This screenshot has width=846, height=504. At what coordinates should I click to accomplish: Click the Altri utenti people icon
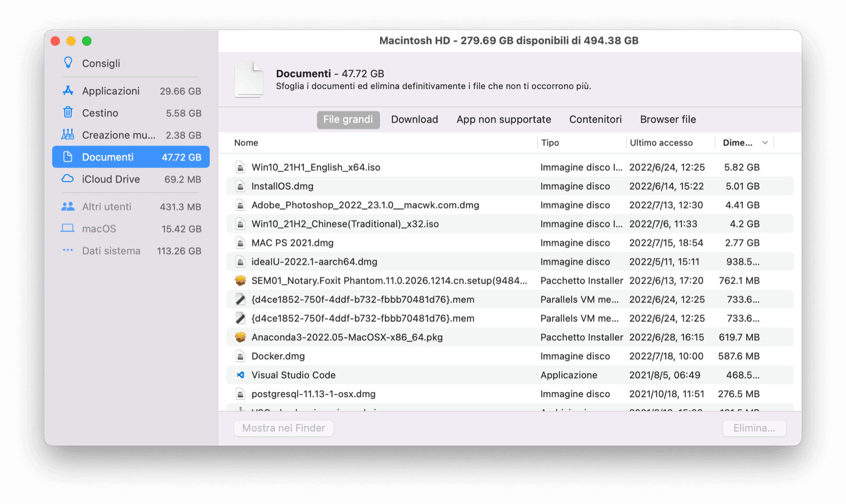point(68,207)
